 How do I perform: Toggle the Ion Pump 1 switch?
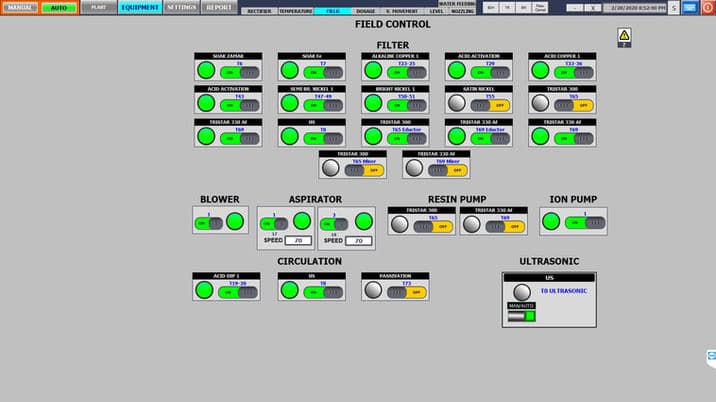[x=585, y=223]
